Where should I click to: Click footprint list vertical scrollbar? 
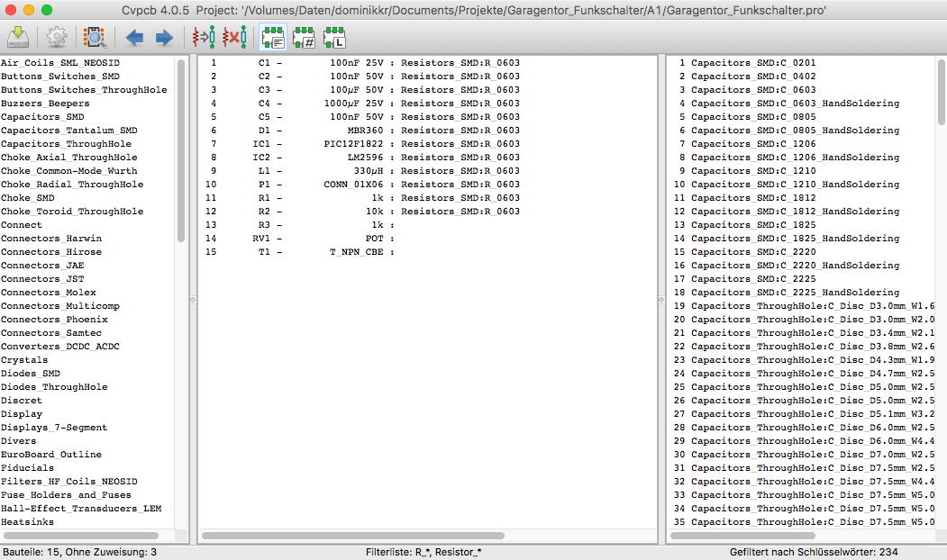(941, 92)
